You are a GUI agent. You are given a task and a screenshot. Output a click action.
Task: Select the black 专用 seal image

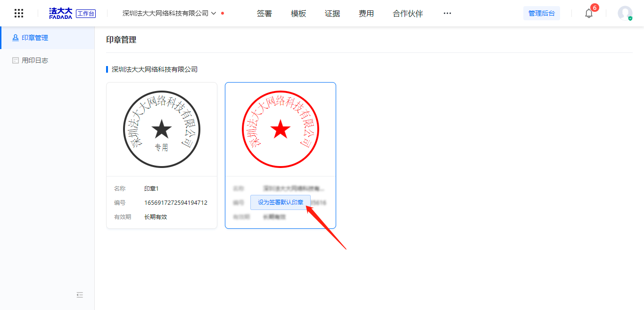162,129
